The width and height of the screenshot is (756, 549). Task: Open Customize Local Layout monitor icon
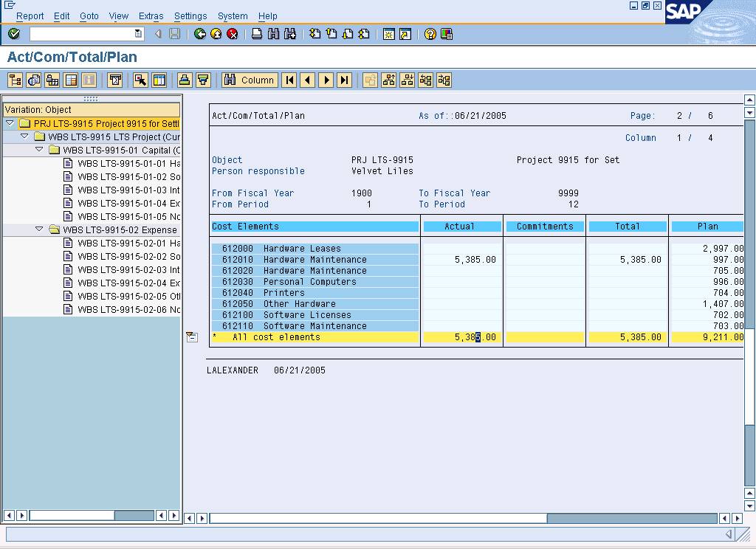[x=447, y=34]
